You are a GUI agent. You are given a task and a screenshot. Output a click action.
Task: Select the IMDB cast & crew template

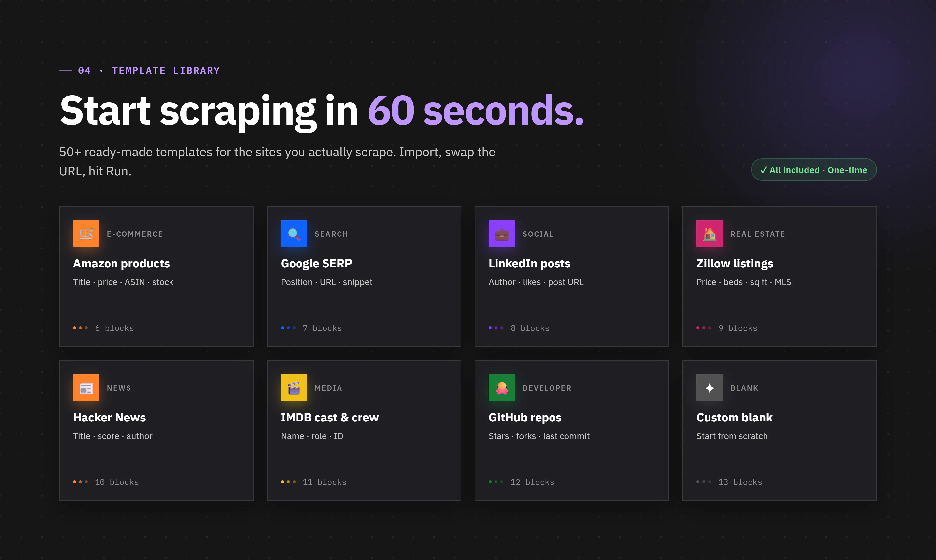pos(364,431)
